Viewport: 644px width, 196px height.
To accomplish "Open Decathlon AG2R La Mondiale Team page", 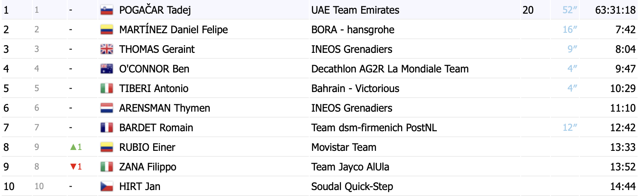I will (390, 69).
